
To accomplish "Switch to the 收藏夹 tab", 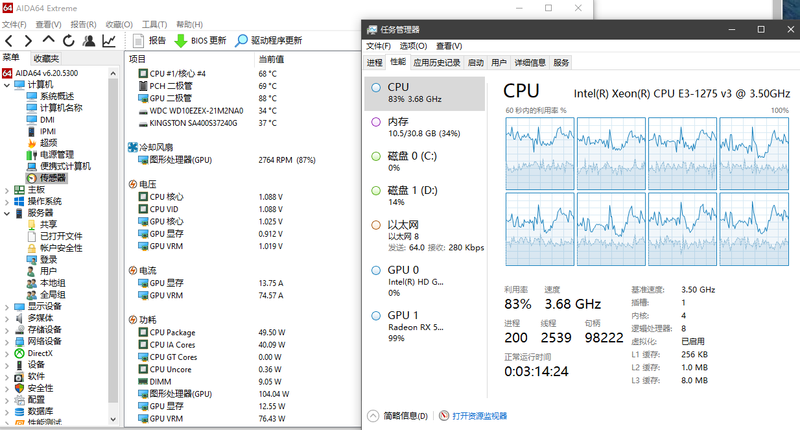I will tap(44, 59).
